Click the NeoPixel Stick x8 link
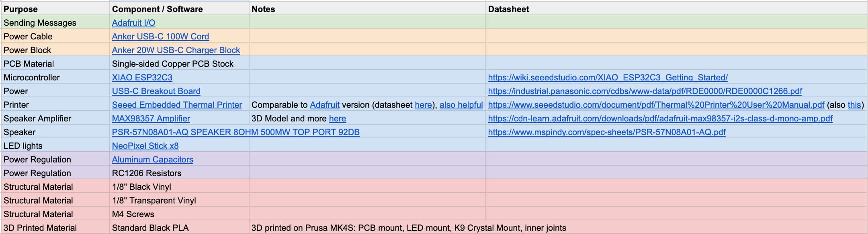This screenshot has height=234, width=868. point(145,146)
